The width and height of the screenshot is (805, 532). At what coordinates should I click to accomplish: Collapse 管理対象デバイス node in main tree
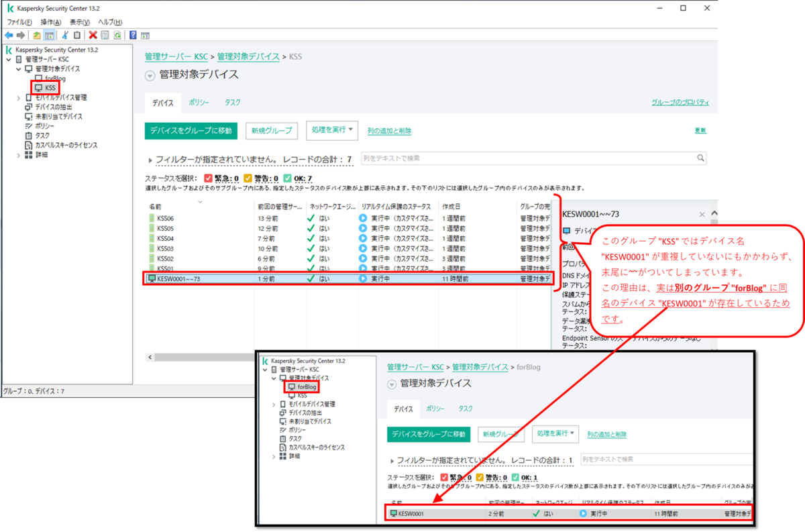pyautogui.click(x=18, y=69)
